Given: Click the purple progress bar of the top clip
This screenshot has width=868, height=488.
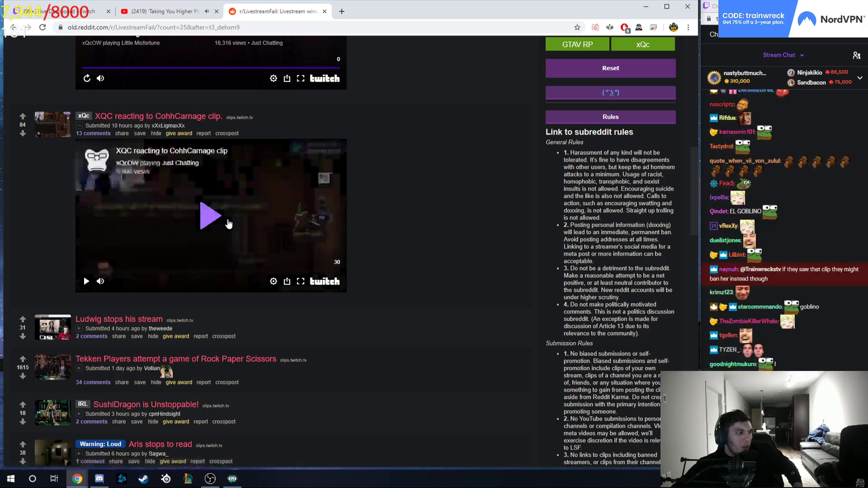Looking at the screenshot, I should 211,68.
